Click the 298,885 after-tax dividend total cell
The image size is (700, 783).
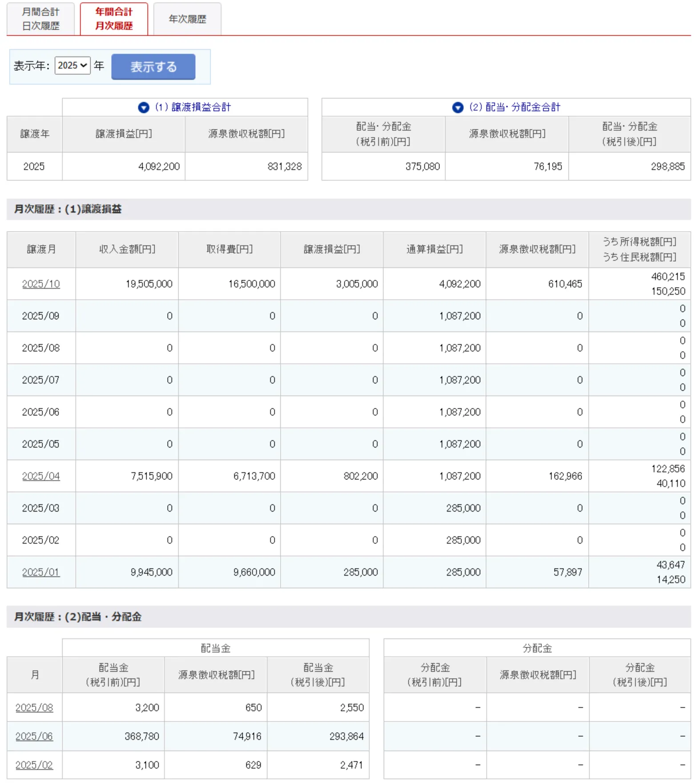[x=668, y=166]
